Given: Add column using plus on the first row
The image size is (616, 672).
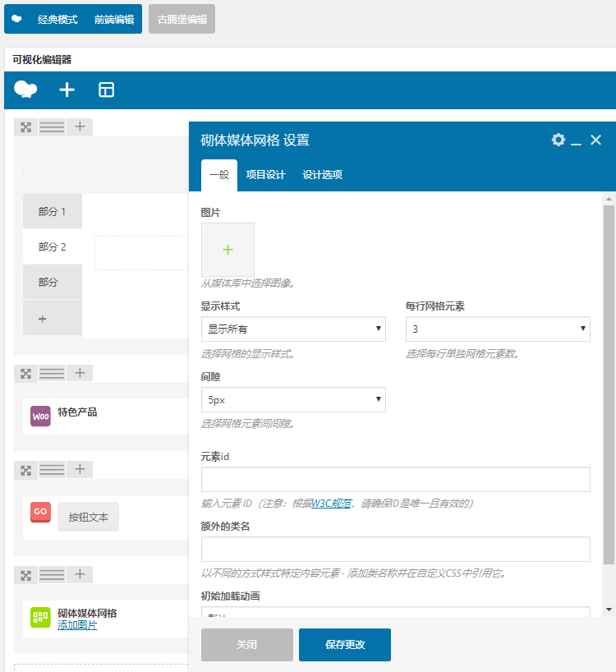Looking at the screenshot, I should 80,127.
